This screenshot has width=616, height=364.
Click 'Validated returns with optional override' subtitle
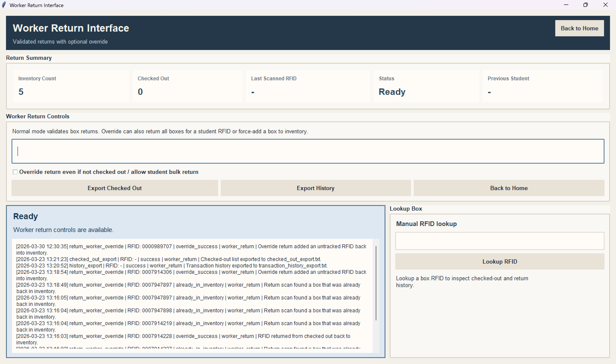point(60,42)
